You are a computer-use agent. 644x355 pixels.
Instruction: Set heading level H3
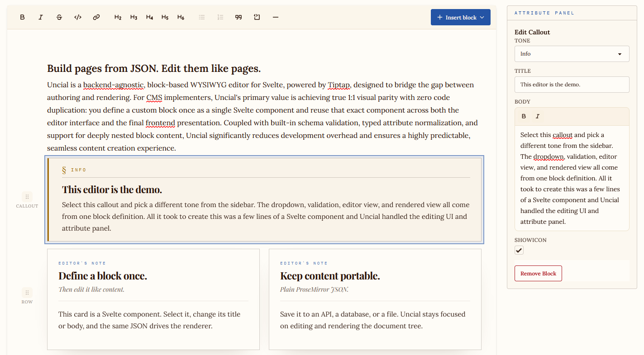tap(134, 17)
